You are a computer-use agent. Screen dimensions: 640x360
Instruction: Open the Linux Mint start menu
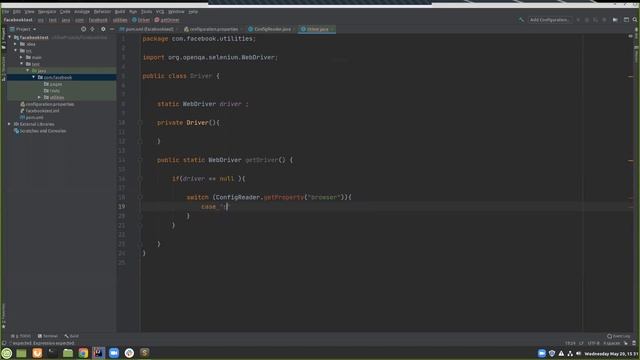click(x=7, y=353)
